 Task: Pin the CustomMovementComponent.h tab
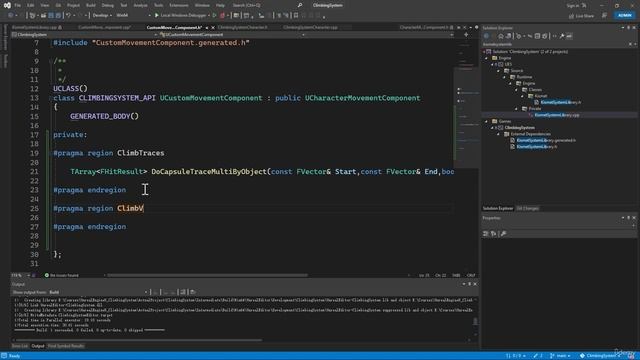(207, 28)
